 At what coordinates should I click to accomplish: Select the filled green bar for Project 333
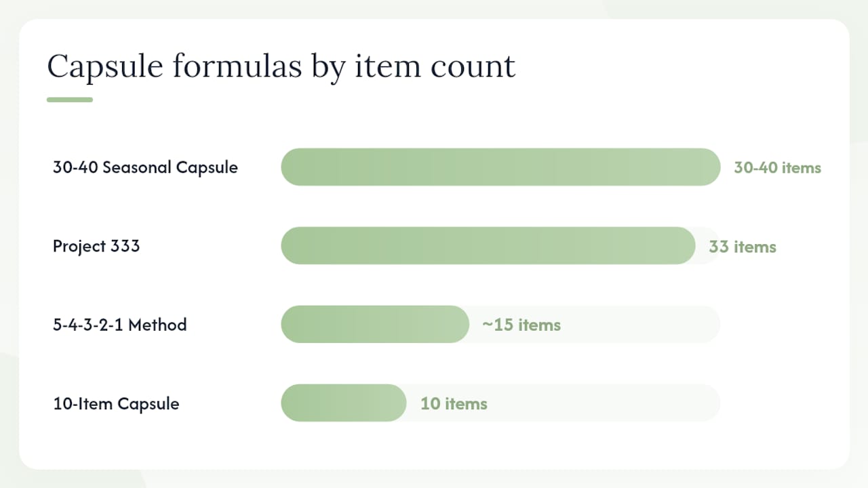point(488,245)
